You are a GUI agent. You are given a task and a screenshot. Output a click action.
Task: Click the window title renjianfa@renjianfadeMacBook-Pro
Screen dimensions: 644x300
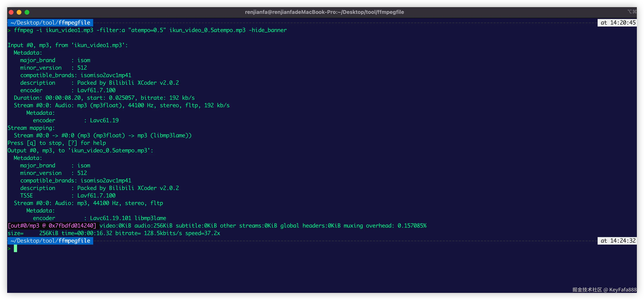[324, 12]
